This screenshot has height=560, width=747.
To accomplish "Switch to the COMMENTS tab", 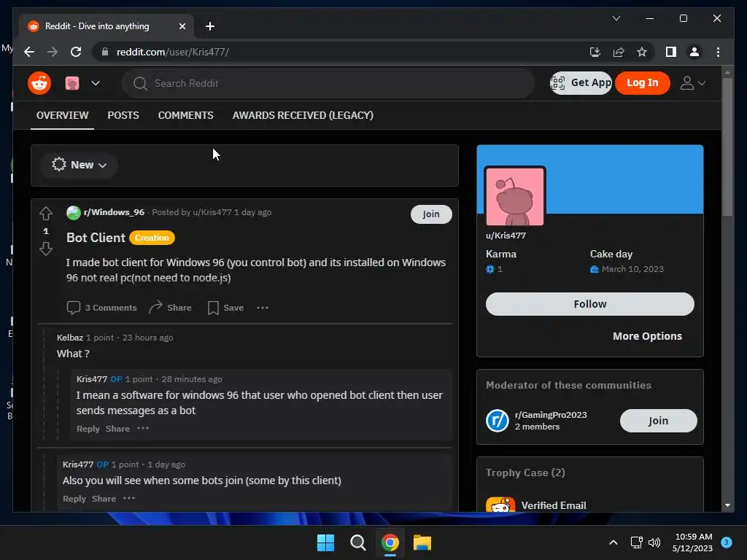I will [x=185, y=115].
